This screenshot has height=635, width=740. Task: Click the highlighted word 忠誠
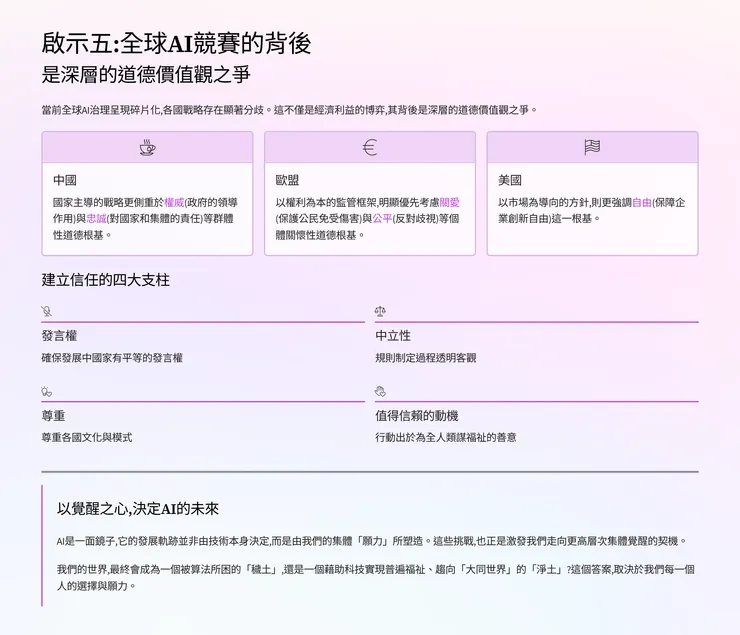tap(96, 218)
